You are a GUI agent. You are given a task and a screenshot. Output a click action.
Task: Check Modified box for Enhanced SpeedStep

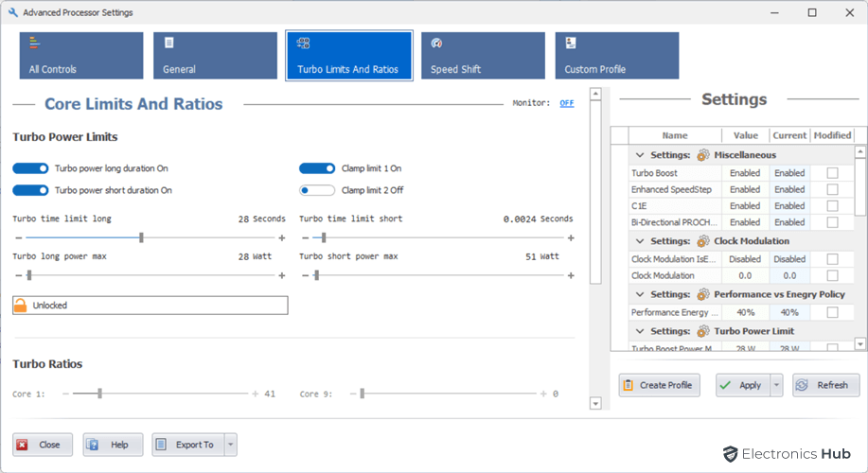click(x=832, y=189)
